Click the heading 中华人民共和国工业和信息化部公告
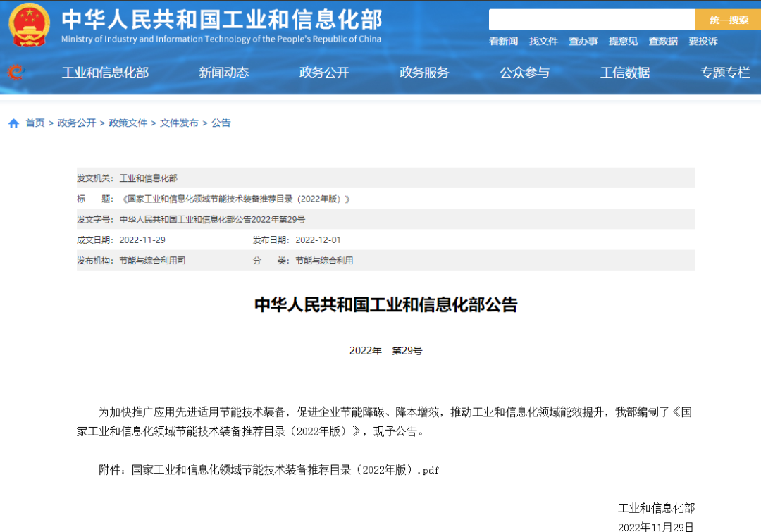Screen dimensions: 761x532 pyautogui.click(x=386, y=305)
